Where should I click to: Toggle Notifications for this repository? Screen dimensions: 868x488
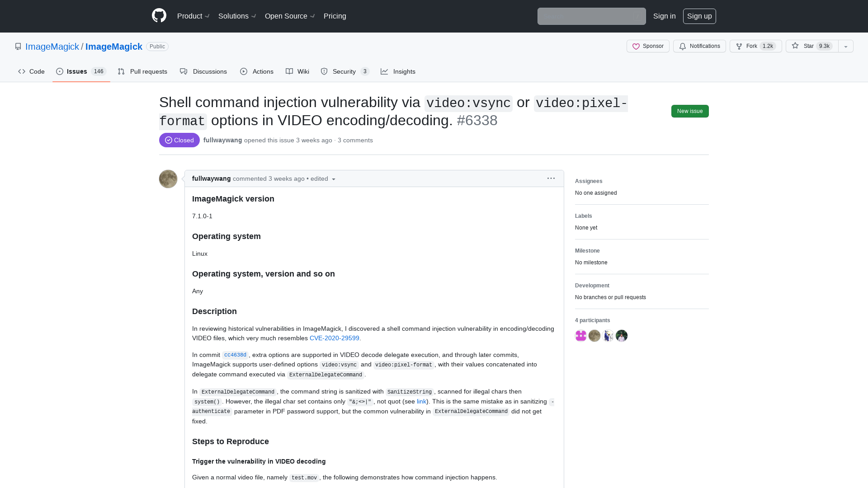point(700,46)
